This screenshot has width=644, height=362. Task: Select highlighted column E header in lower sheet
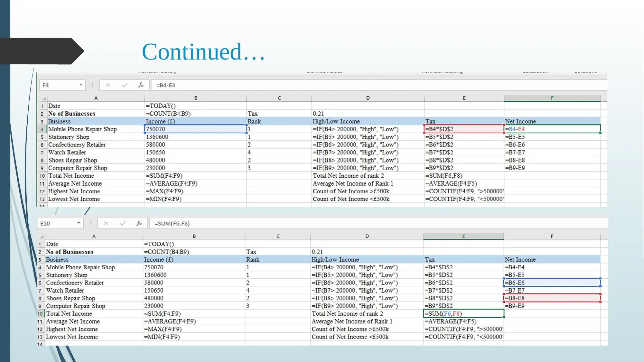[x=464, y=237]
